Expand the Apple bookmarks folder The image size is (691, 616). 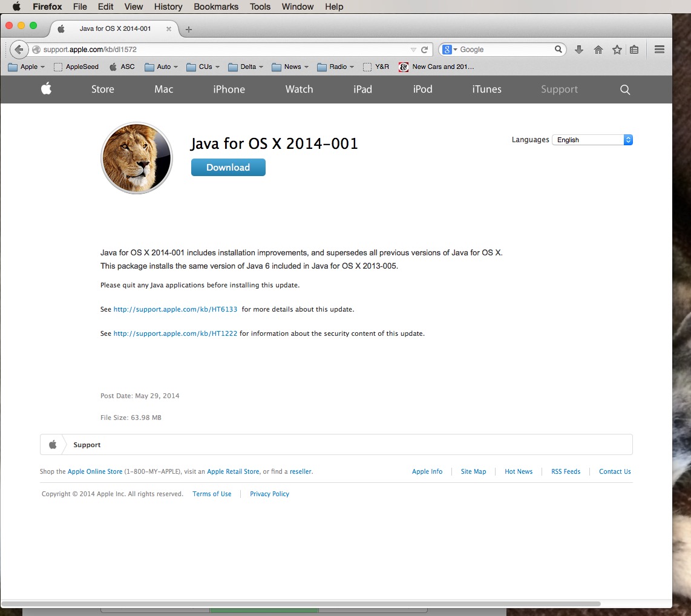click(27, 67)
